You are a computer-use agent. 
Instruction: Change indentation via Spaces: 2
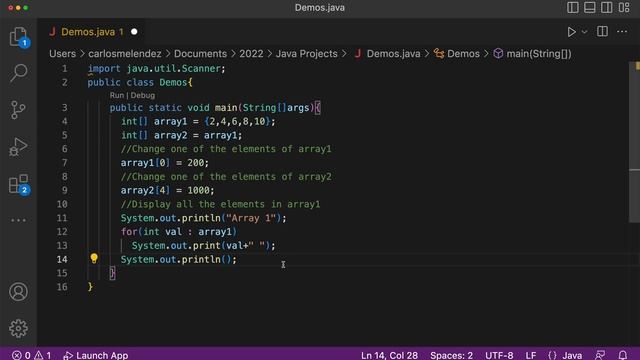coord(451,355)
